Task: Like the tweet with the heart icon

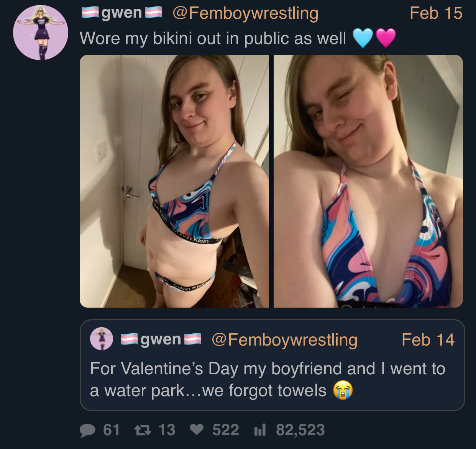Action: [x=197, y=430]
